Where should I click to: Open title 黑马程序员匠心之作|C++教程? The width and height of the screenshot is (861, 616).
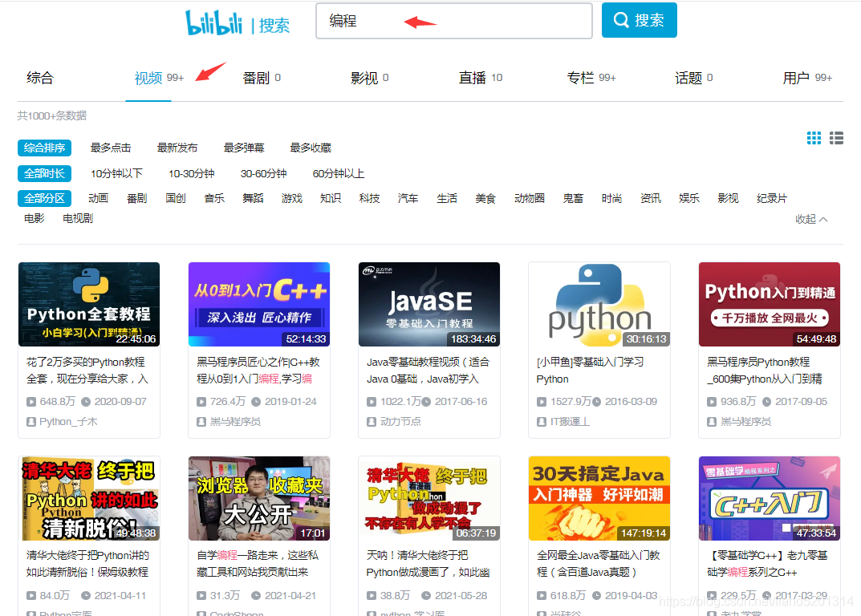coord(258,371)
